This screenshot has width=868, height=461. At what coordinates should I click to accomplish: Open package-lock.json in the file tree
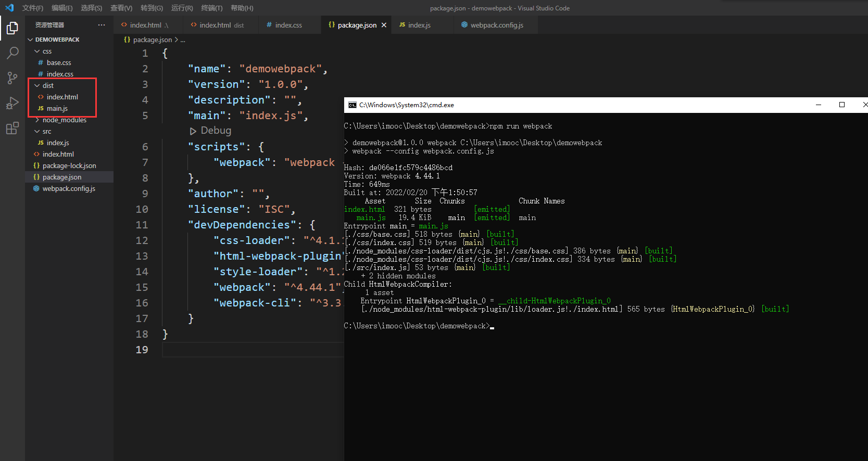point(69,166)
